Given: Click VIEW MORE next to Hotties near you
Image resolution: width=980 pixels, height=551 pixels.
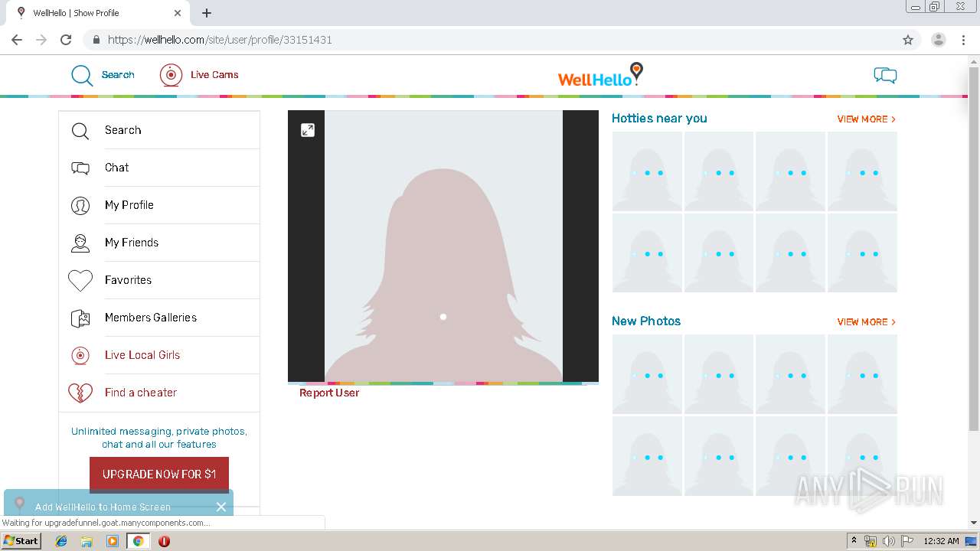Looking at the screenshot, I should click(x=866, y=119).
